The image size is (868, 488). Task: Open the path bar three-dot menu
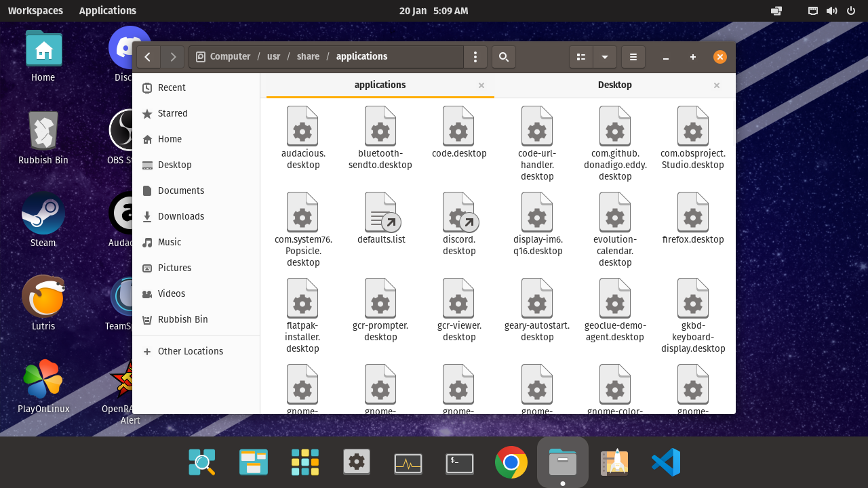pos(475,57)
